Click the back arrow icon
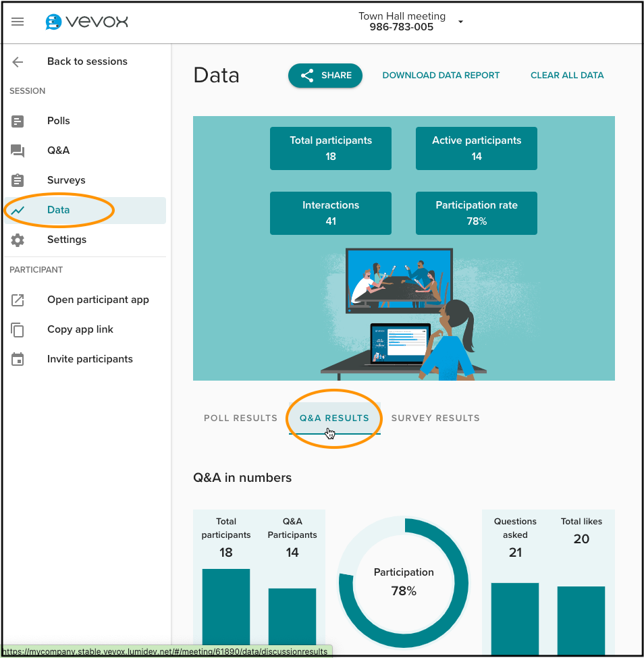644x658 pixels. click(x=18, y=62)
